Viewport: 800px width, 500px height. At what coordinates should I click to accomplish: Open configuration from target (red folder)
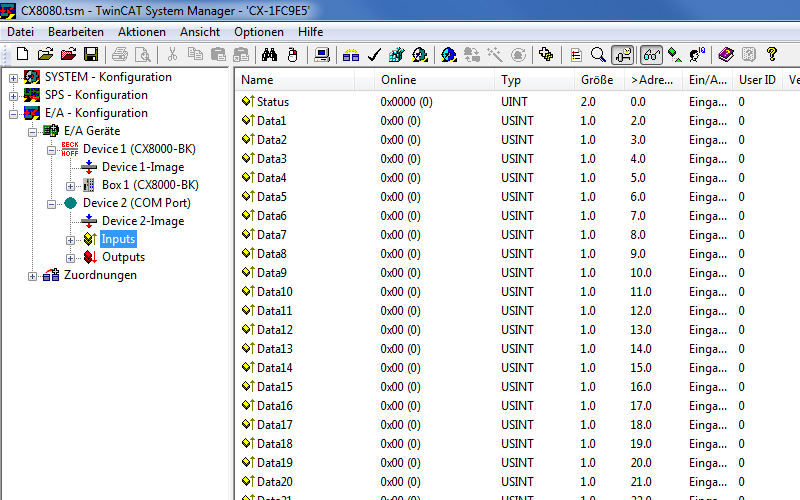pos(68,54)
